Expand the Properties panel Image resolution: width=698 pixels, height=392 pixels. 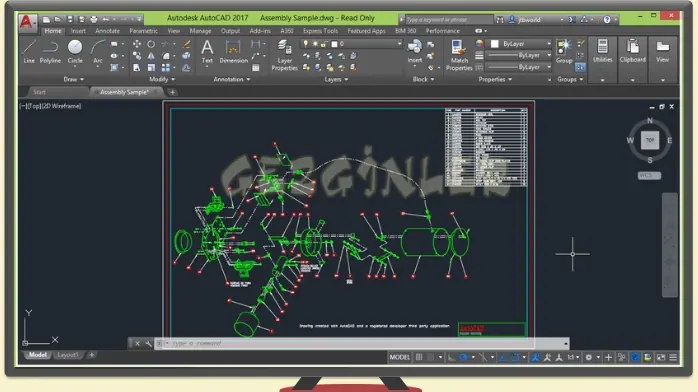(x=495, y=79)
